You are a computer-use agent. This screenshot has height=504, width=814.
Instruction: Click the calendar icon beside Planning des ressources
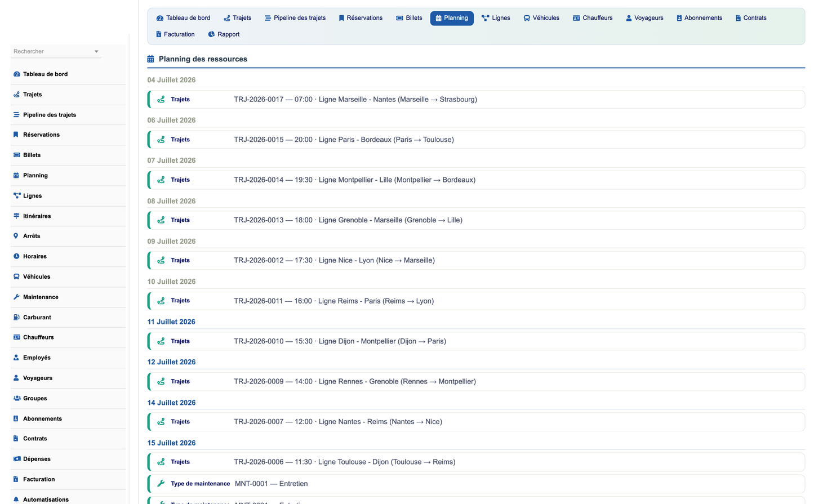pos(150,59)
